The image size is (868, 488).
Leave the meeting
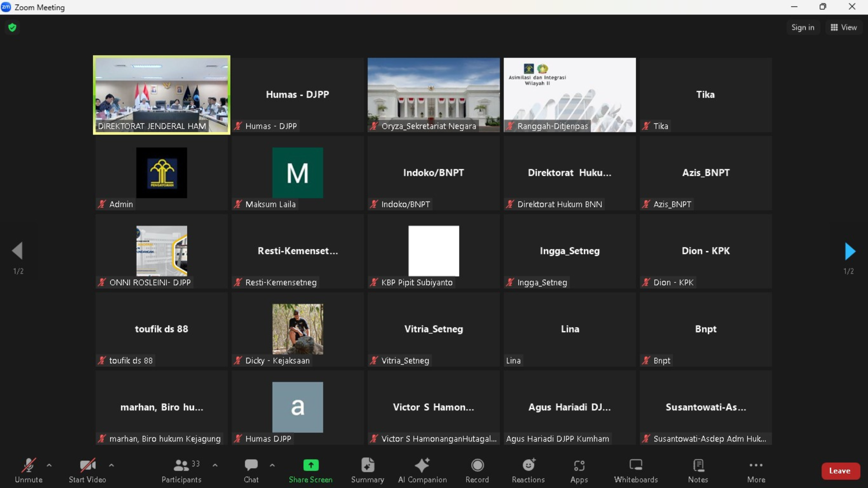click(840, 471)
